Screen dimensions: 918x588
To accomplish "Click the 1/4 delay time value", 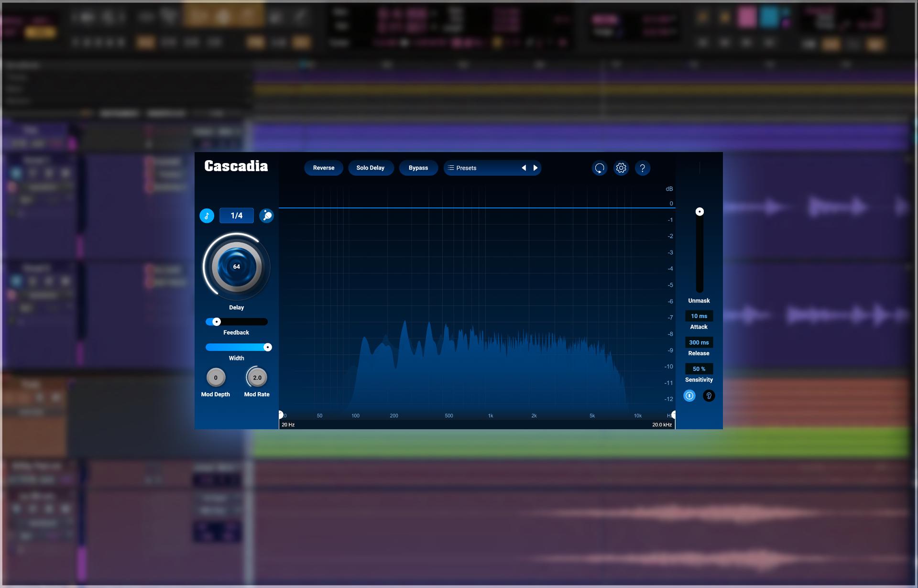I will (237, 216).
